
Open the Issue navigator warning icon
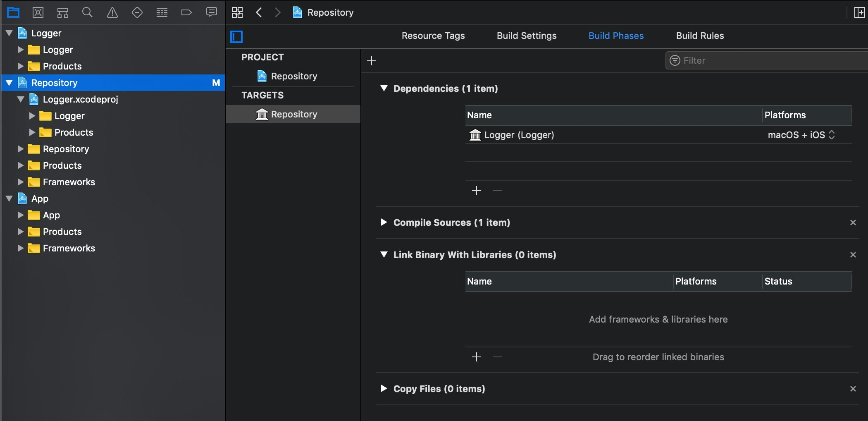[112, 12]
